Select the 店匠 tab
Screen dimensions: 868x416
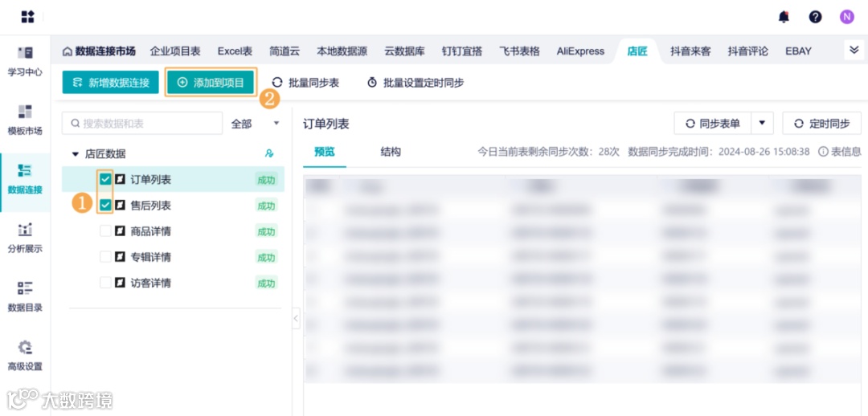click(637, 51)
